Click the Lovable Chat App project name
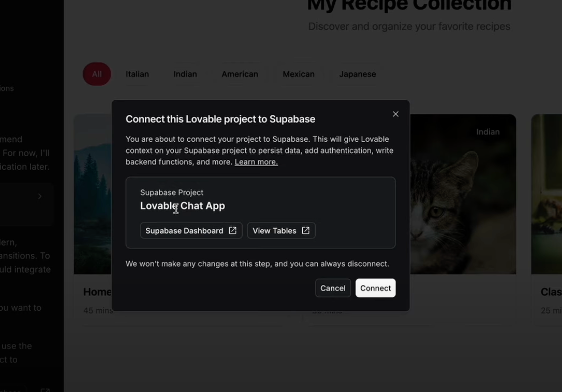Viewport: 562px width, 392px height. coord(183,206)
